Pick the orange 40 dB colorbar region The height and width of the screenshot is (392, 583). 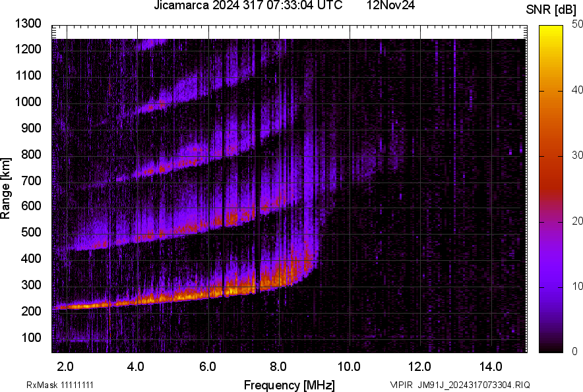tap(551, 90)
